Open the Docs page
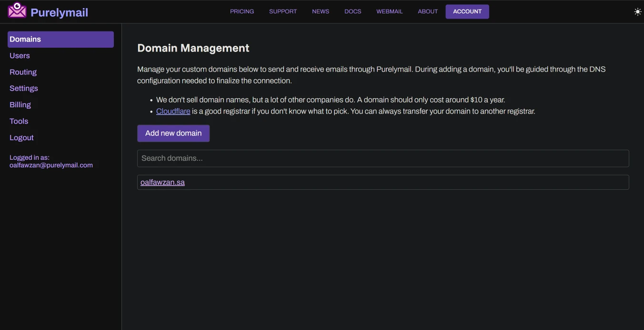This screenshot has width=644, height=330. [353, 11]
